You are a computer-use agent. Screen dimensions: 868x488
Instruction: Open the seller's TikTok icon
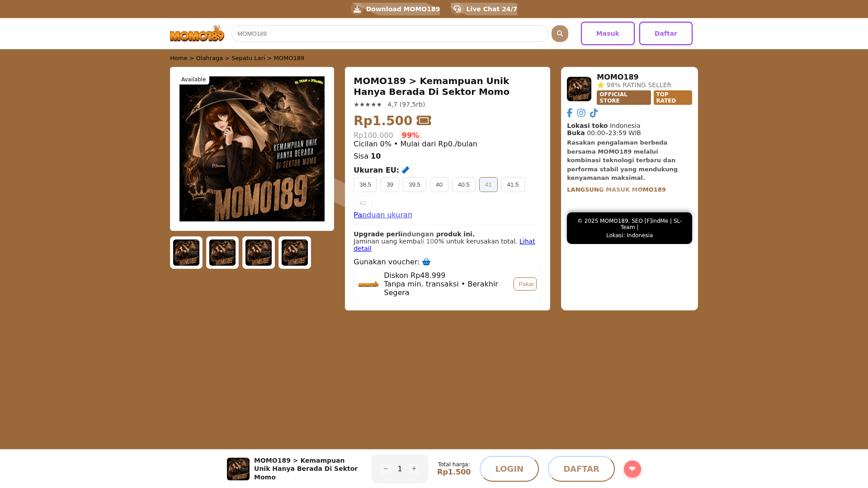pos(594,113)
